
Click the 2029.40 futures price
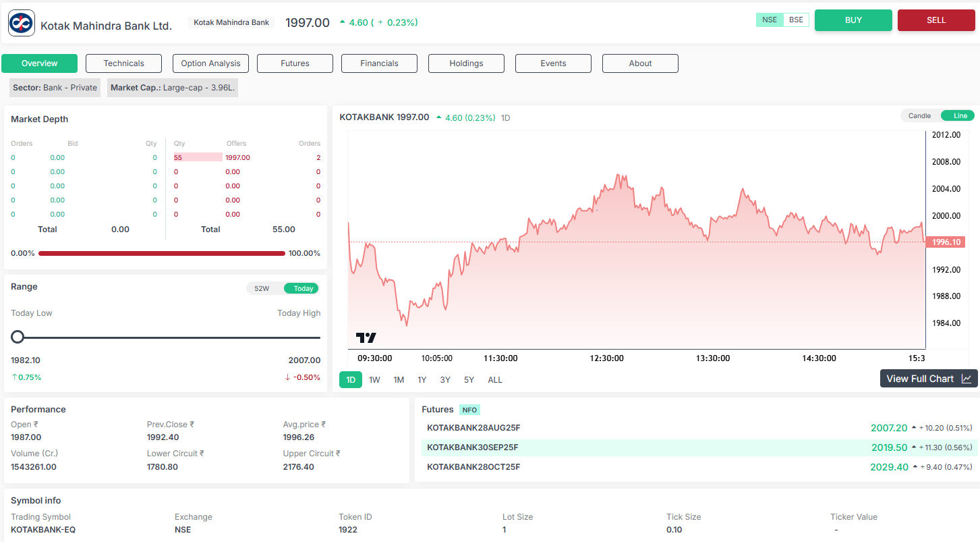889,467
